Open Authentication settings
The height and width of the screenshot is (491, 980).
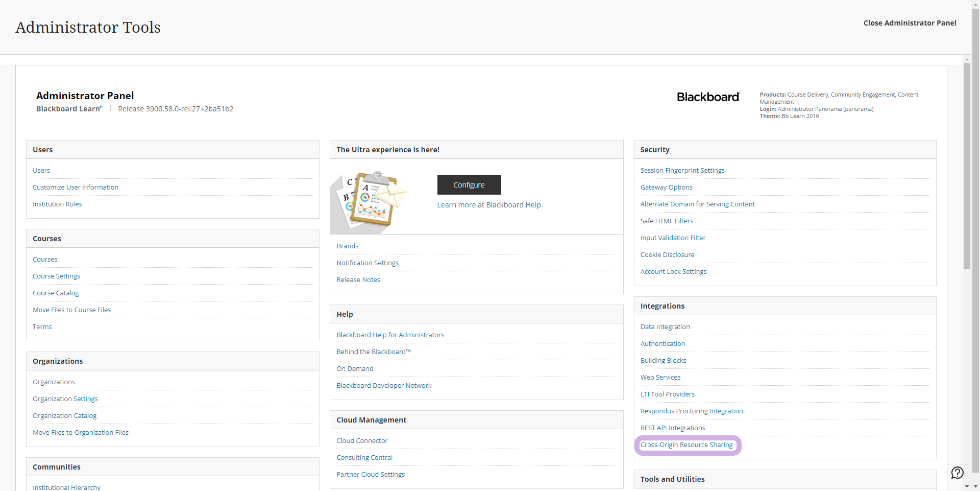663,344
